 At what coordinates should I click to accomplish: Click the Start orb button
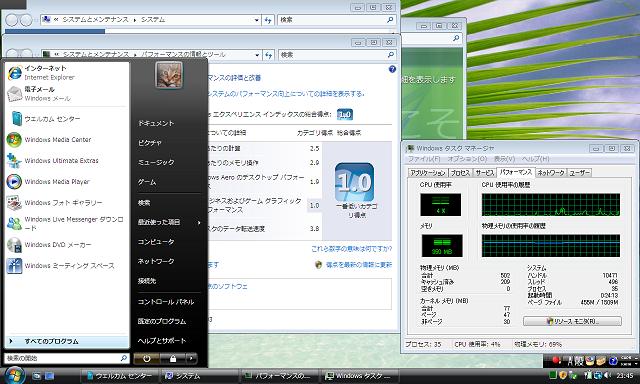pos(15,375)
